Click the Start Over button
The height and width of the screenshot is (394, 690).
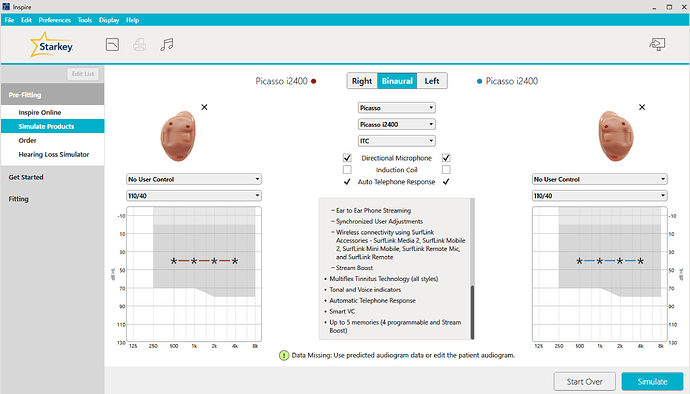point(584,382)
